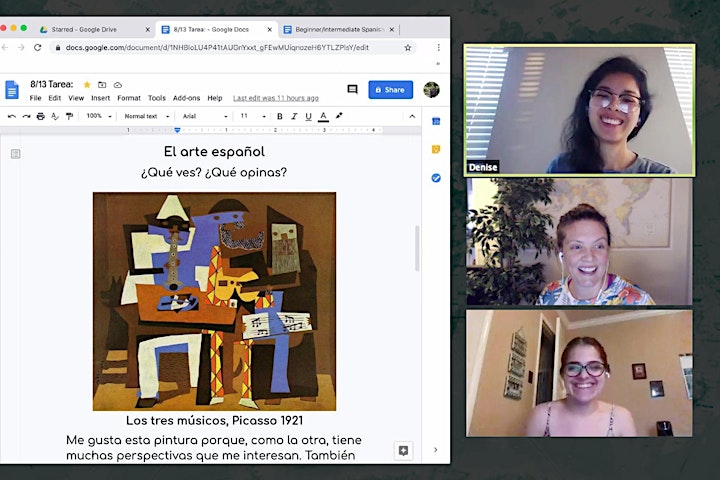Toggle Italic formatting
Image resolution: width=720 pixels, height=480 pixels.
coord(294,116)
